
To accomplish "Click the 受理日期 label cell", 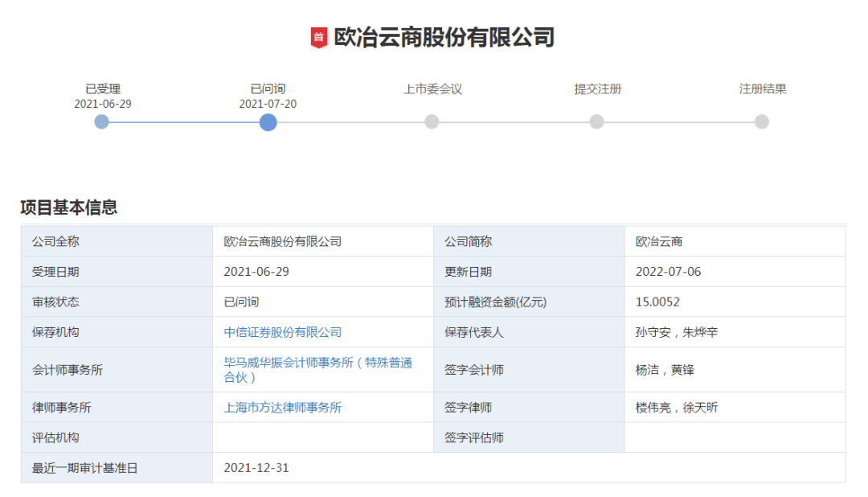I will tap(117, 272).
